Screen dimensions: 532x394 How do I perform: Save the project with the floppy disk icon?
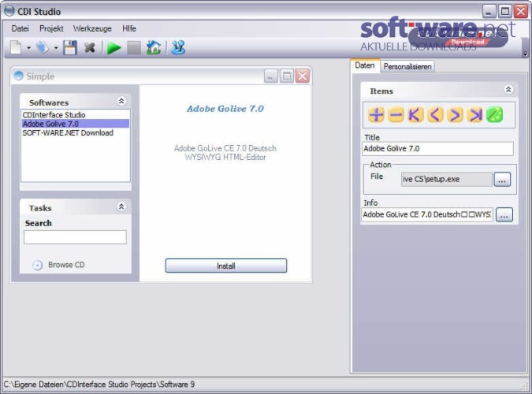click(x=70, y=47)
